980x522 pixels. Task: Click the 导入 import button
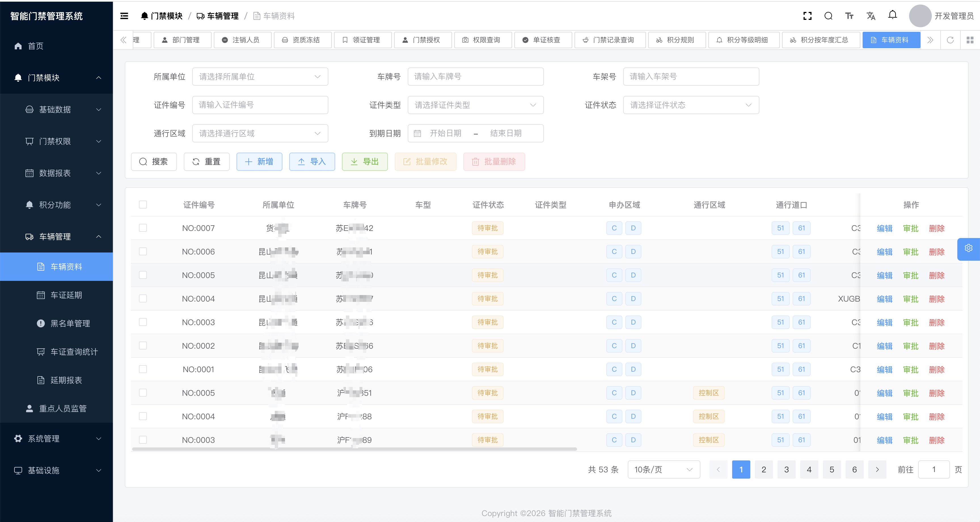coord(312,162)
